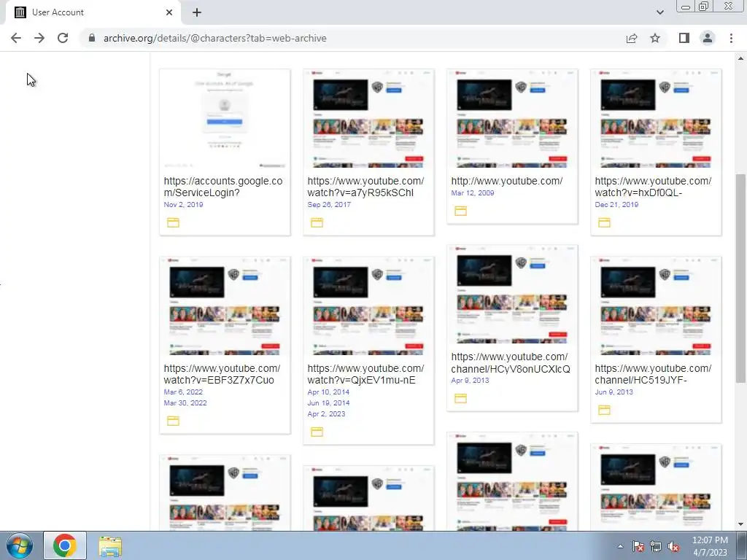The image size is (747, 560).
Task: Click web icon under channel/HCyV8onUCXlcQ card
Action: (460, 399)
